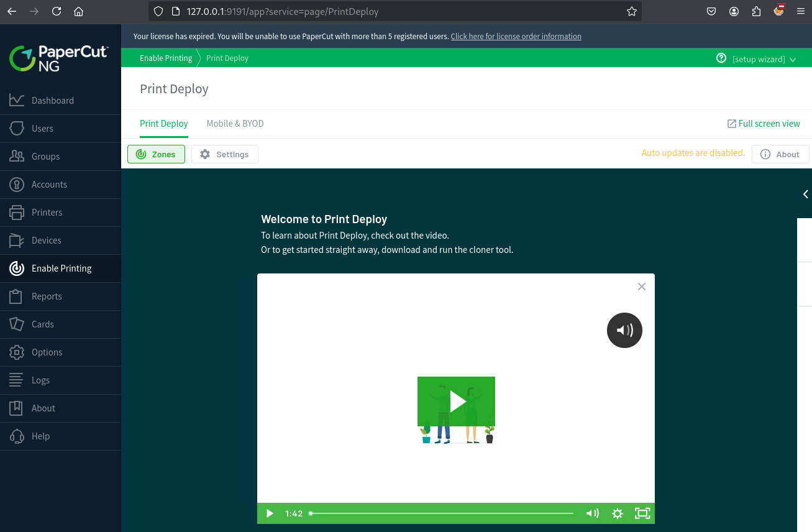Start video via the center thumbnail play button
Screen dimensions: 812x532
[x=456, y=401]
